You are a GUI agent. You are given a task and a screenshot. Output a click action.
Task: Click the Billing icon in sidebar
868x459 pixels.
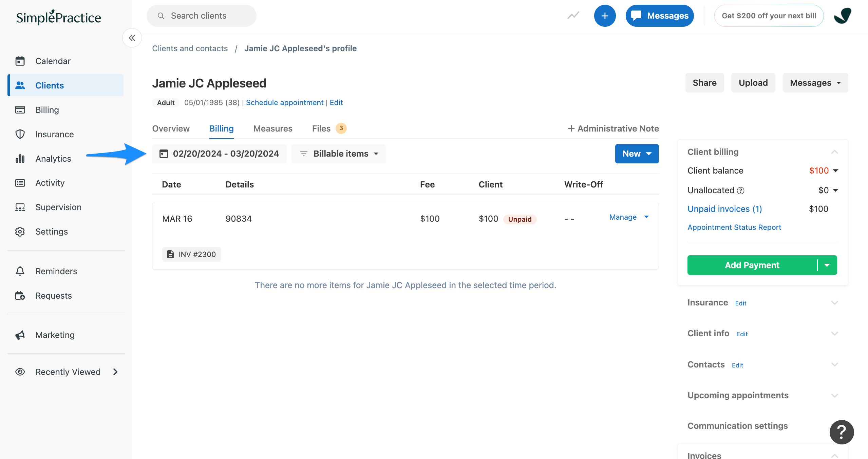pyautogui.click(x=20, y=109)
